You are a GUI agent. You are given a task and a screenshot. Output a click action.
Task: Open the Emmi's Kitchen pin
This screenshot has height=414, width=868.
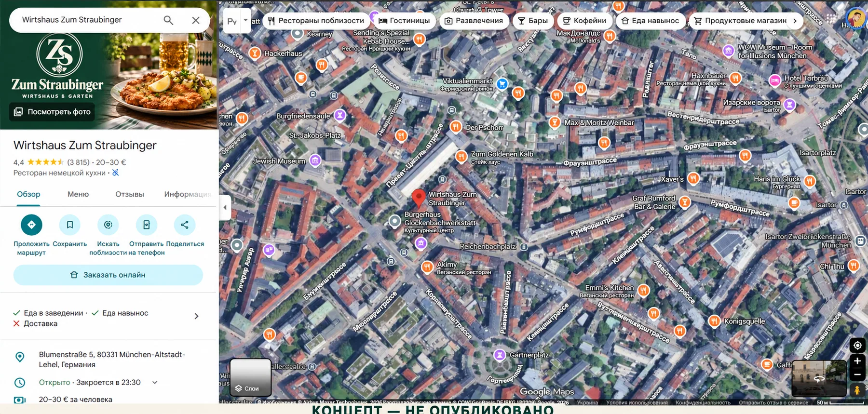(x=643, y=290)
